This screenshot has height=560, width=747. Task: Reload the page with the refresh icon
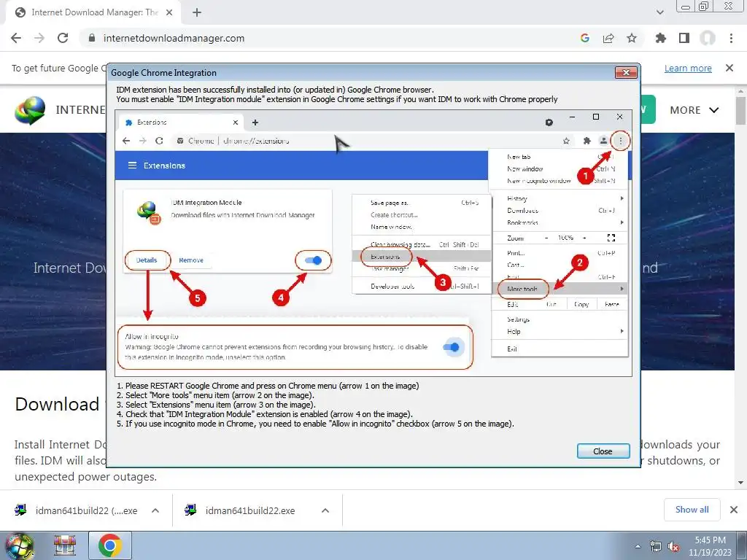[63, 38]
